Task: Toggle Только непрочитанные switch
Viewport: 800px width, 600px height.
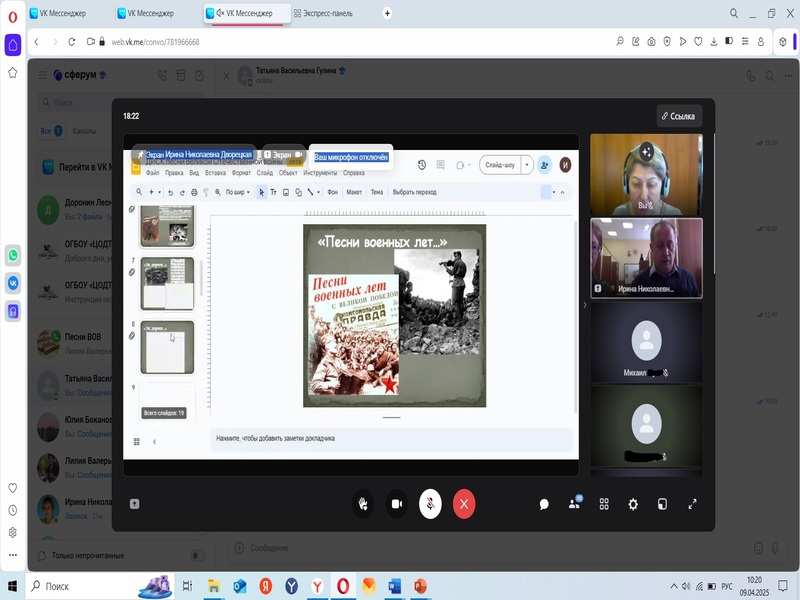Action: 197,556
